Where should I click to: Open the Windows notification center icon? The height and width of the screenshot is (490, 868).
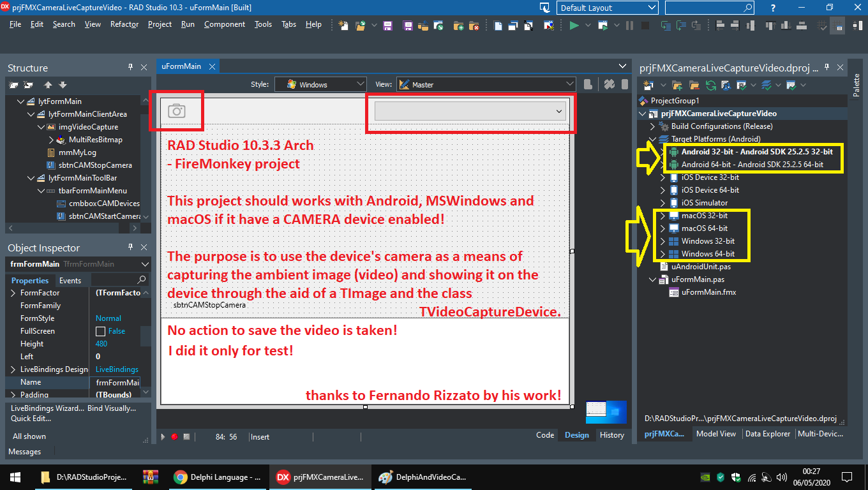click(x=846, y=477)
